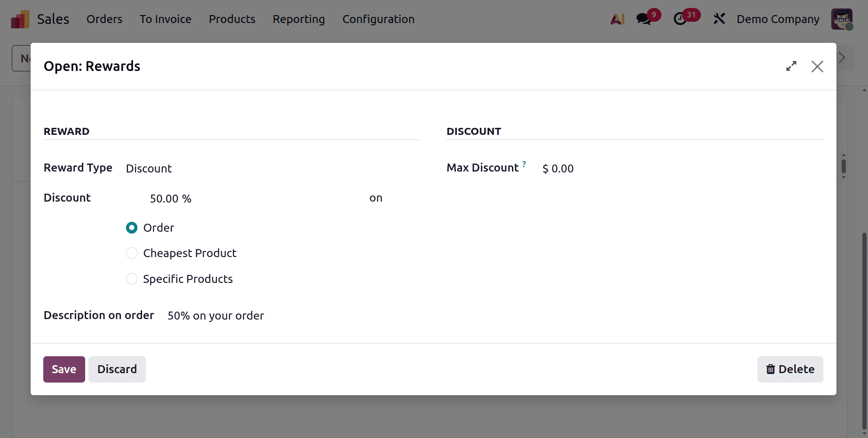Open the user avatar menu

842,19
